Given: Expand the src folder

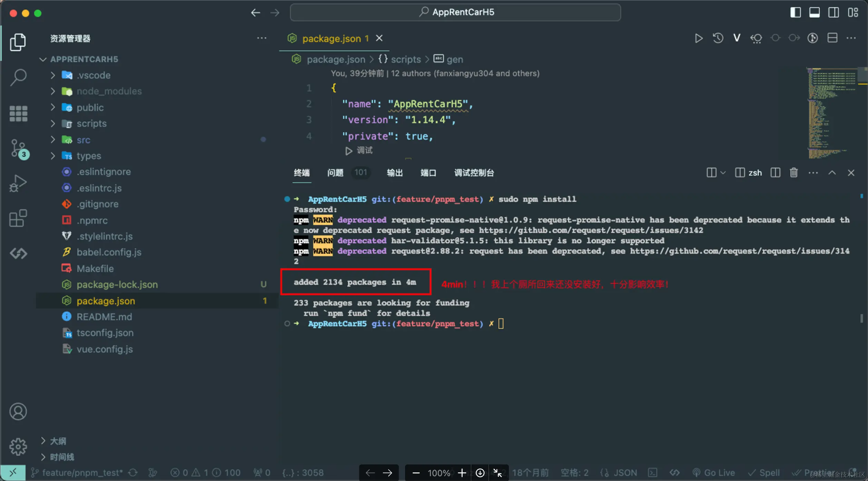Looking at the screenshot, I should pos(83,140).
